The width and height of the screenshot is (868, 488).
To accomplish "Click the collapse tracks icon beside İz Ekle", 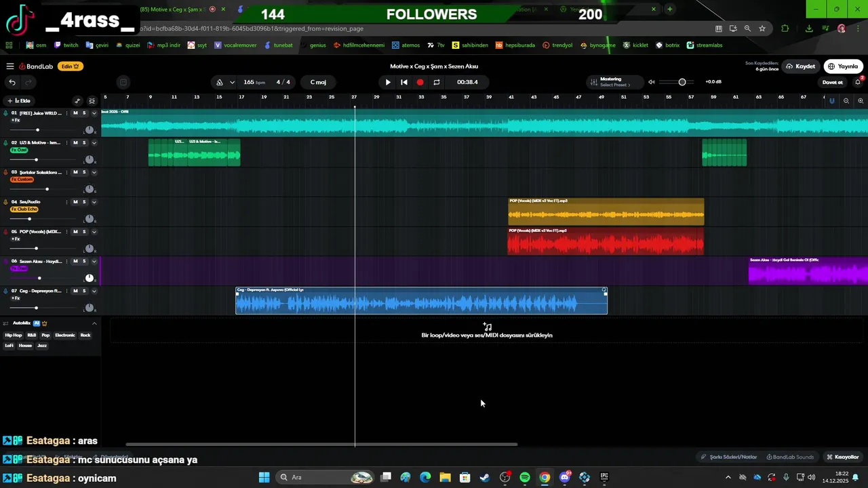I will pyautogui.click(x=92, y=101).
